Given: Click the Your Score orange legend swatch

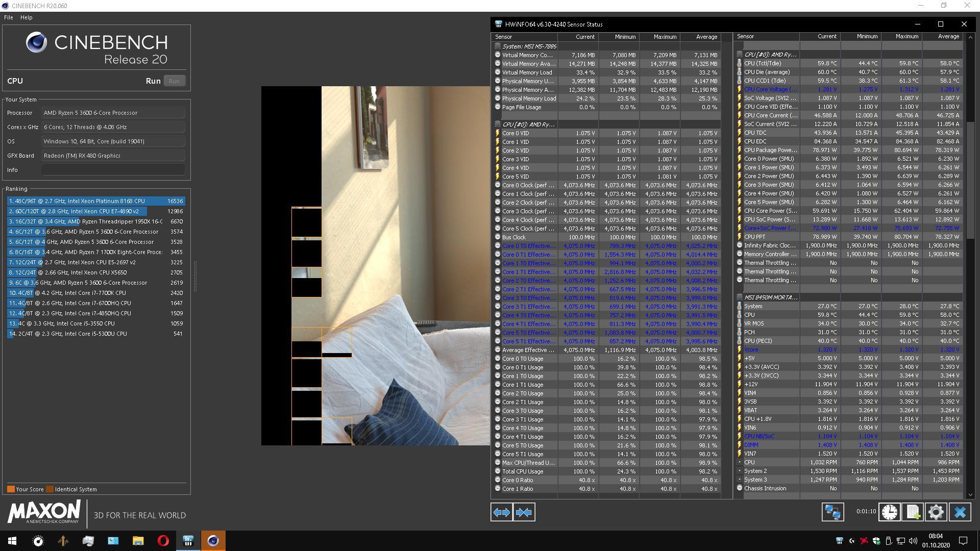Looking at the screenshot, I should (x=11, y=489).
